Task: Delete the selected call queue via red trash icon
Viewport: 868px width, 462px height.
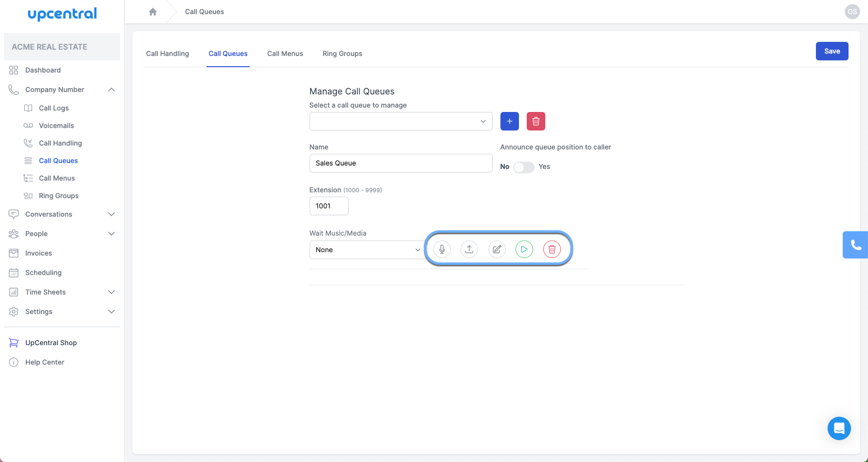Action: (x=536, y=121)
